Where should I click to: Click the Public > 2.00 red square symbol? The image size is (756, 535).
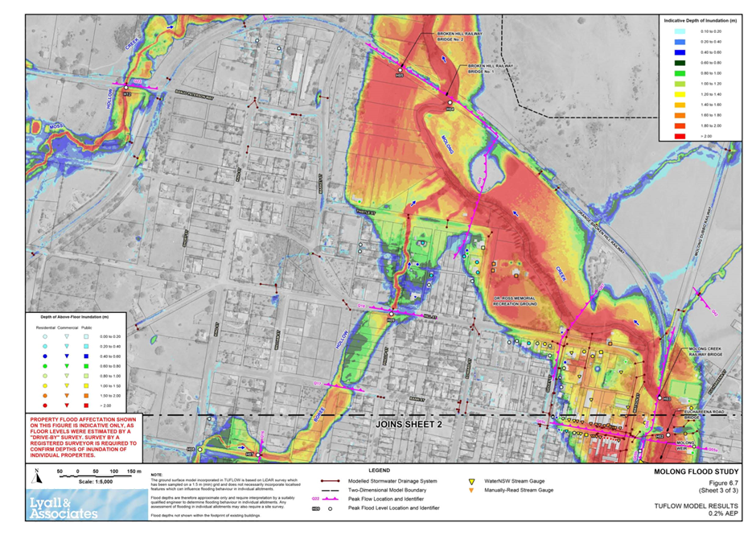click(86, 405)
